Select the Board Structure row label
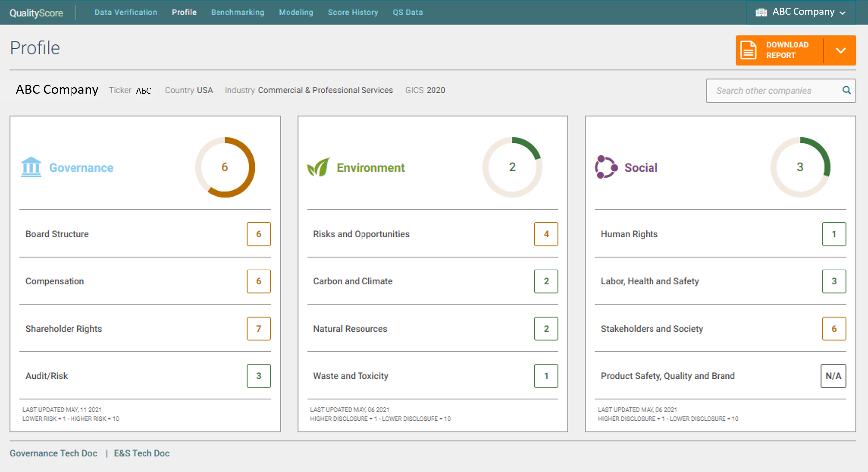This screenshot has height=472, width=868. (57, 234)
